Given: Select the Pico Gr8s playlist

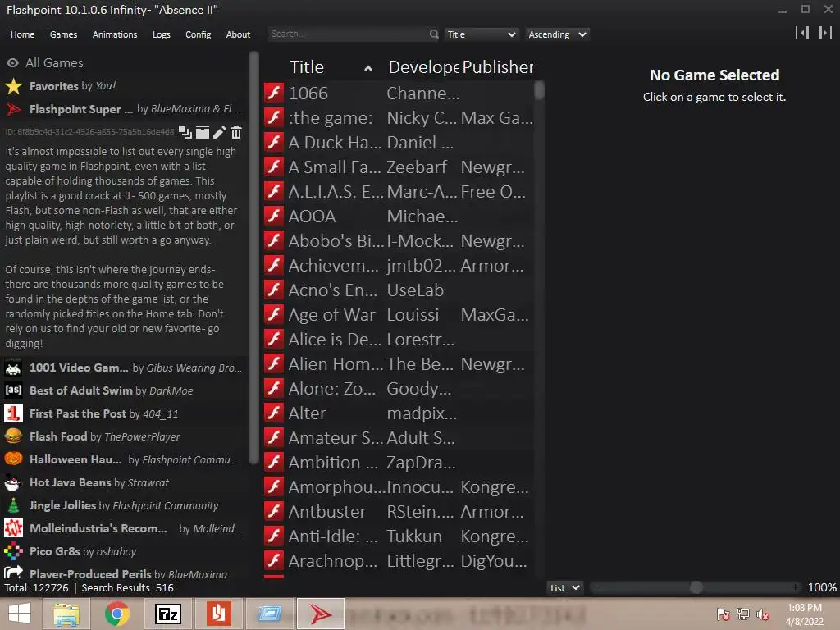Looking at the screenshot, I should pos(124,551).
